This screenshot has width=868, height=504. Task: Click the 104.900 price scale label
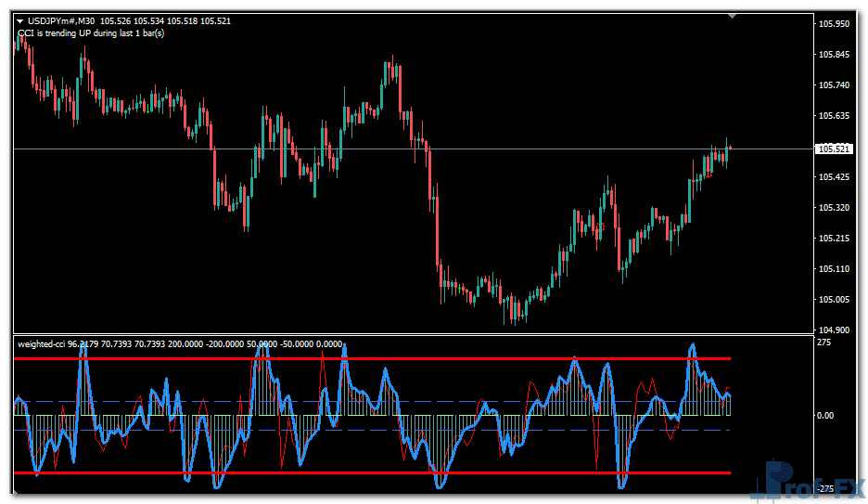832,330
